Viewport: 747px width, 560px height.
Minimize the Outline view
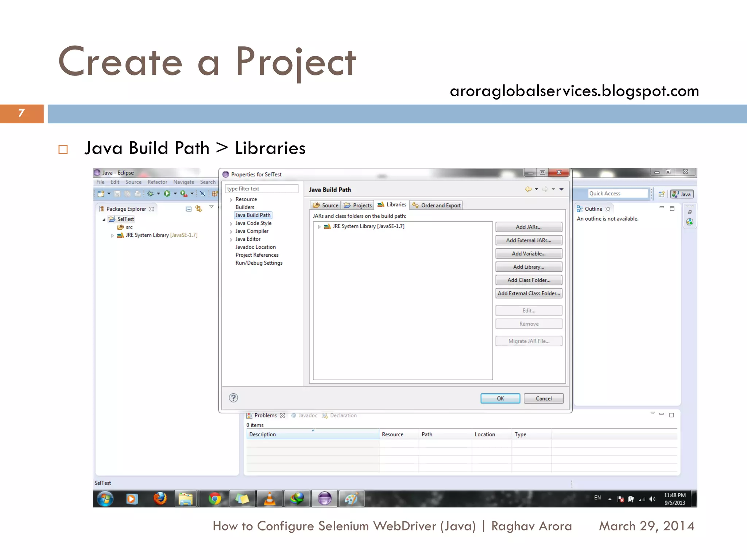tap(662, 208)
